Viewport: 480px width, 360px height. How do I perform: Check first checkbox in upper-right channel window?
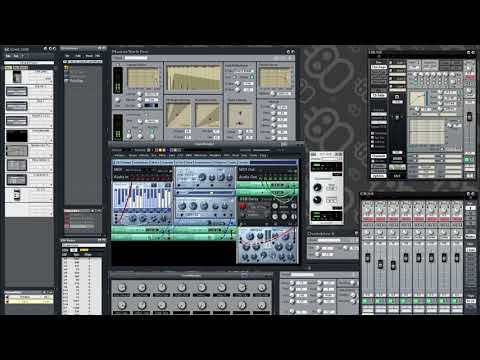click(373, 133)
